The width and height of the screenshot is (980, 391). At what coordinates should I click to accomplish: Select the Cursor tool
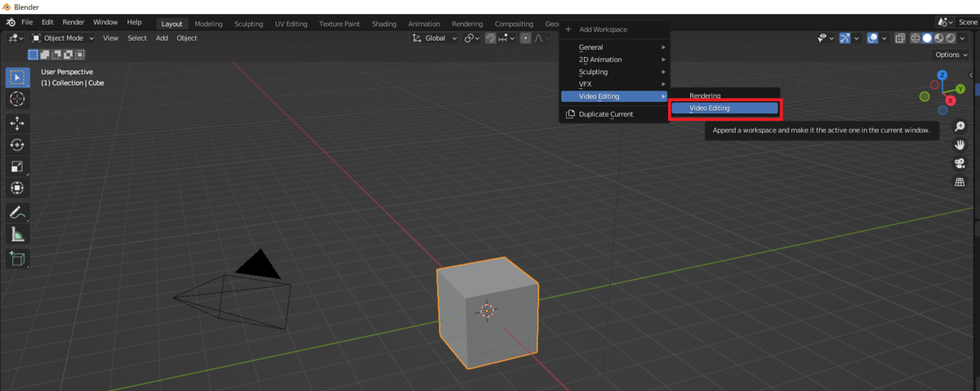coord(16,99)
